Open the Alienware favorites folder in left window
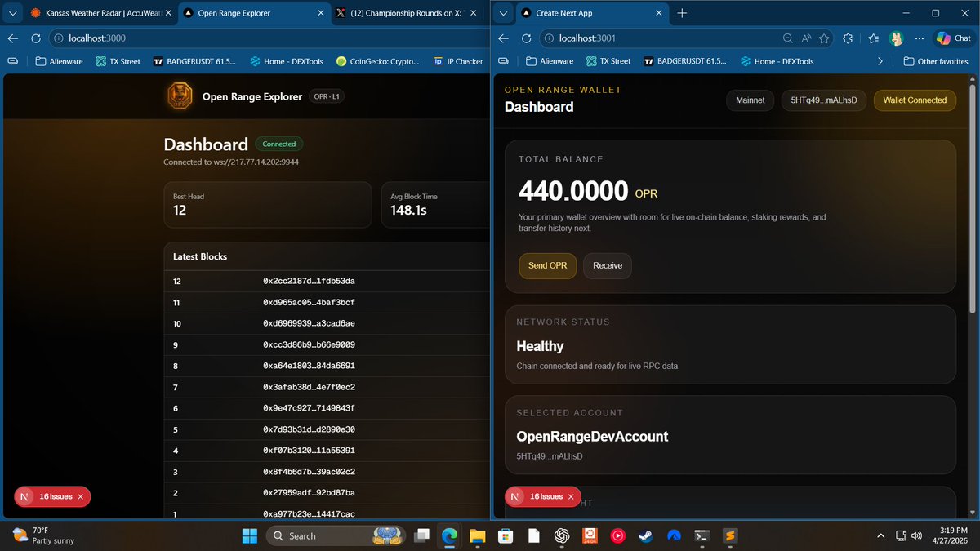 coord(58,61)
